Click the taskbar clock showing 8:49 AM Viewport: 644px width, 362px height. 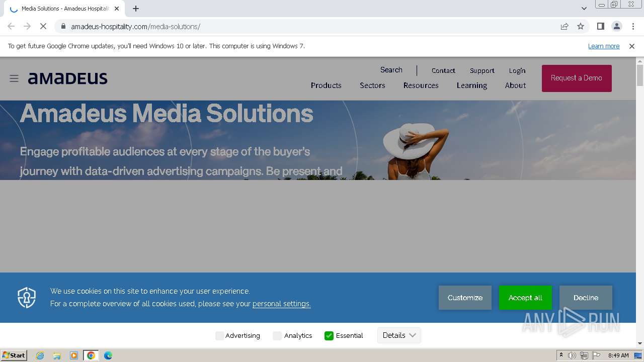(x=618, y=355)
